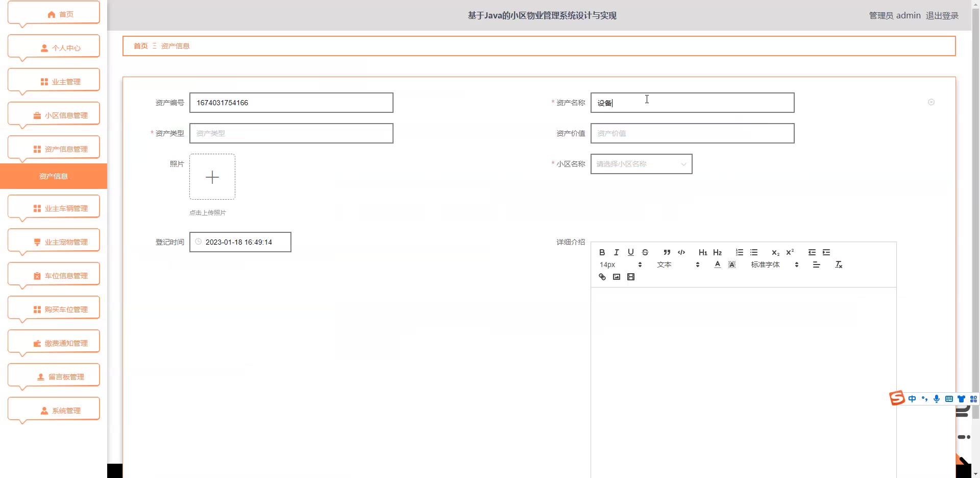Viewport: 980px width, 478px height.
Task: Clear text formatting in editor
Action: pyautogui.click(x=839, y=265)
